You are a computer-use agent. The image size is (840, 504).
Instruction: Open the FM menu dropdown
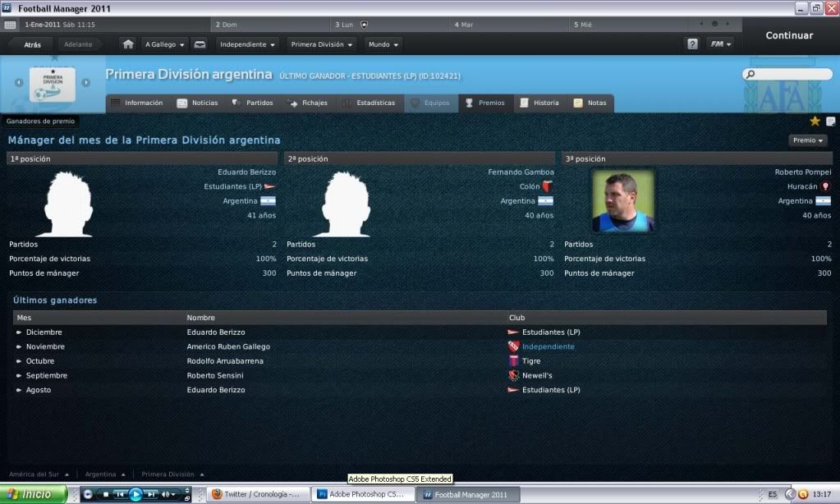coord(721,44)
